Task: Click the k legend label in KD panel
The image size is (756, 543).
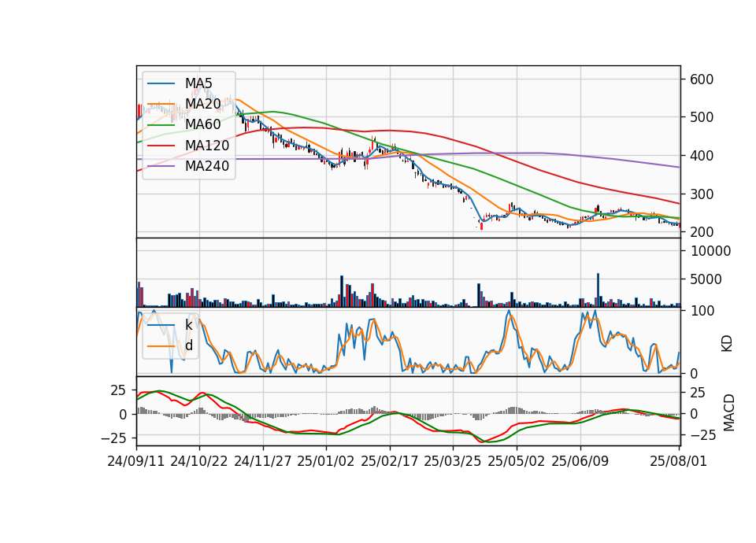Action: (188, 325)
